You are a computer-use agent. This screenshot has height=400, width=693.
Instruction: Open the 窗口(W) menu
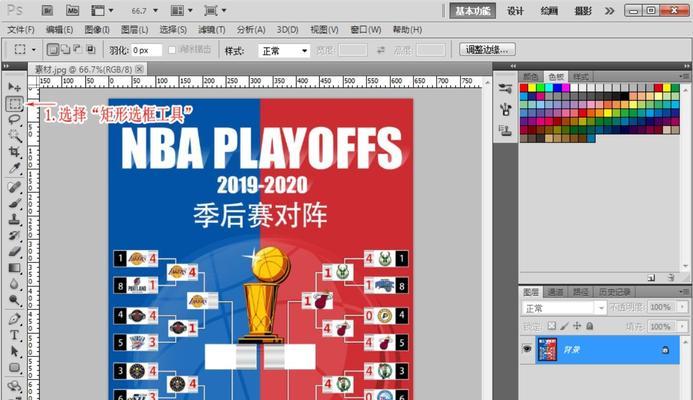coord(366,30)
